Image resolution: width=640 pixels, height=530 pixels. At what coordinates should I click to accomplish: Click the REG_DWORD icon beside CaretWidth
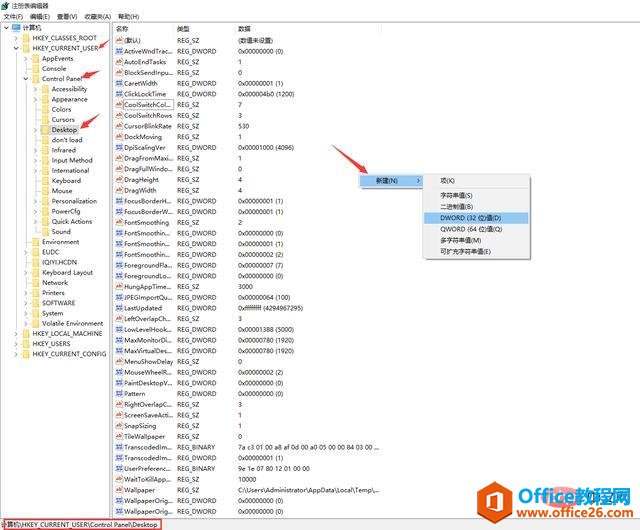[x=118, y=83]
